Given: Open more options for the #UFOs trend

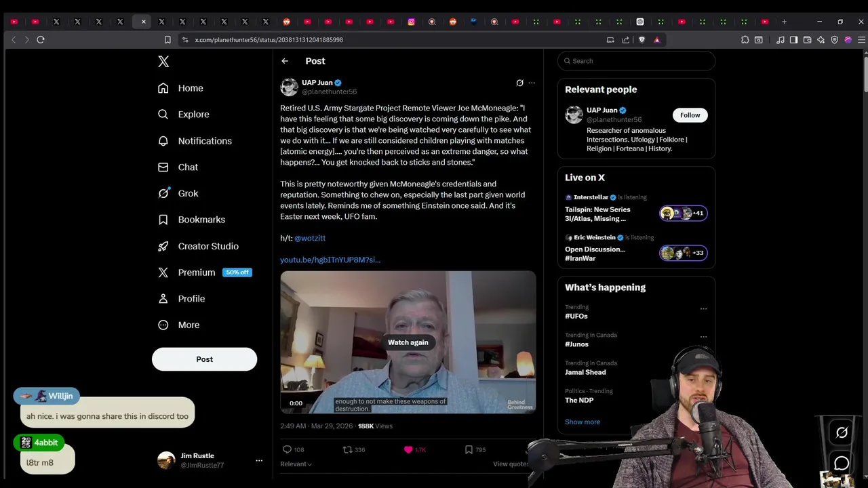Looking at the screenshot, I should (703, 308).
